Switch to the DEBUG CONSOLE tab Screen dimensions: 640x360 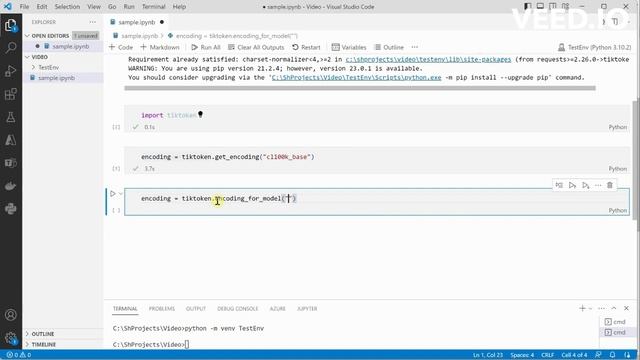point(238,309)
